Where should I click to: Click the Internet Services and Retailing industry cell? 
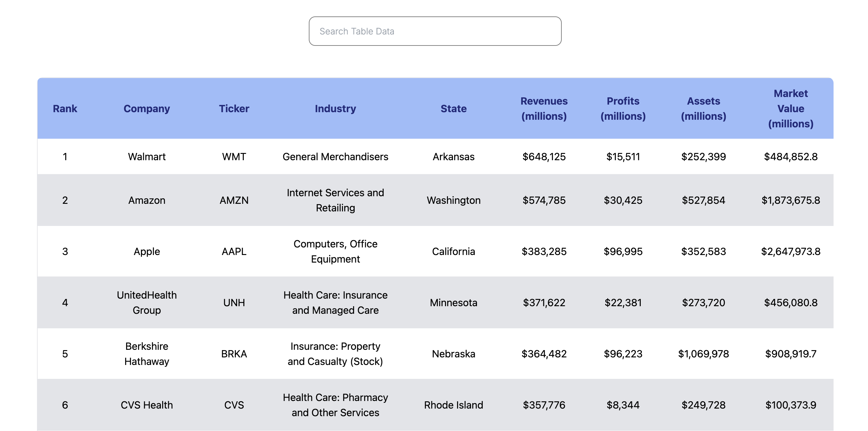335,200
